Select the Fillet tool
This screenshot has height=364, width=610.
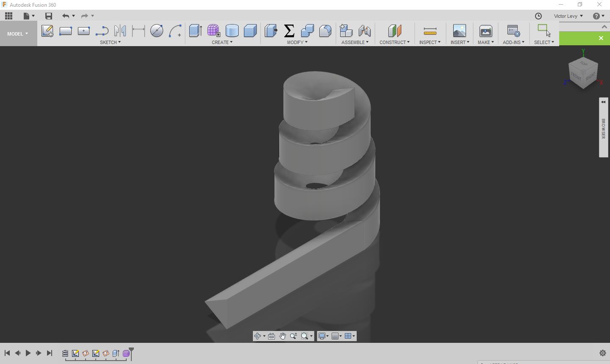pos(325,30)
